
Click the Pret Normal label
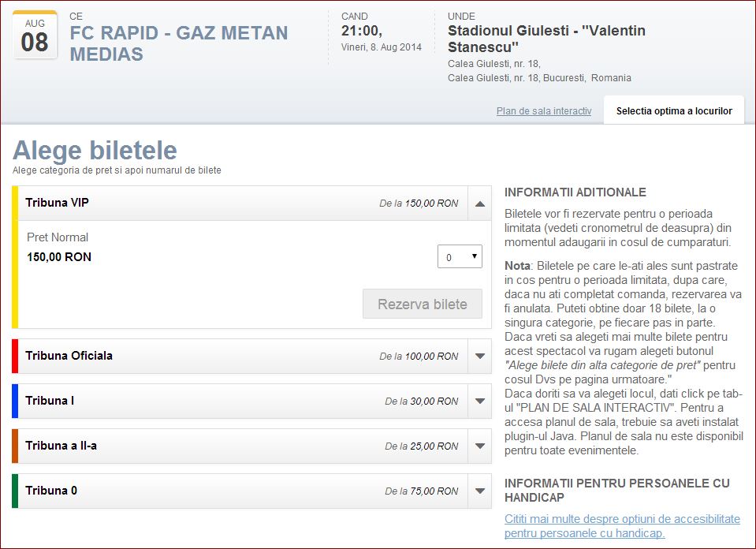(58, 237)
